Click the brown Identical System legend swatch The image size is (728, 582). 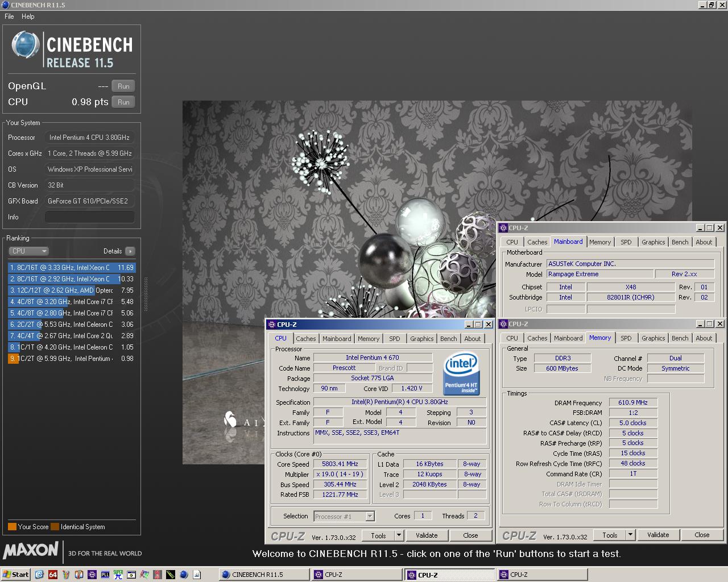[x=55, y=527]
